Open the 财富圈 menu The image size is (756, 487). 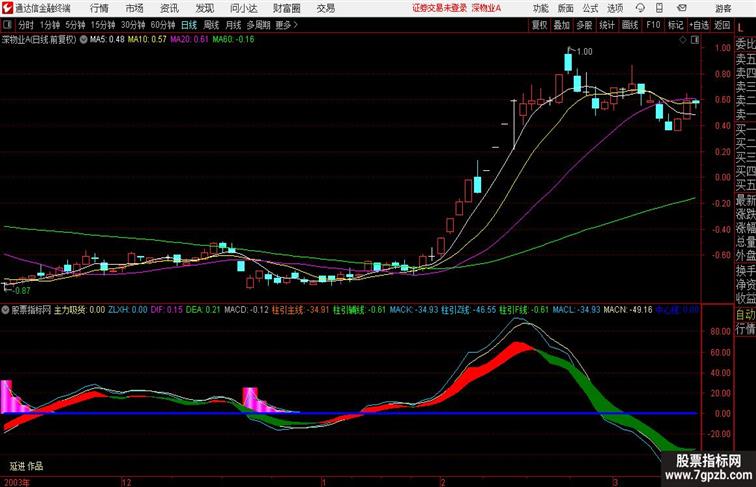pos(286,8)
